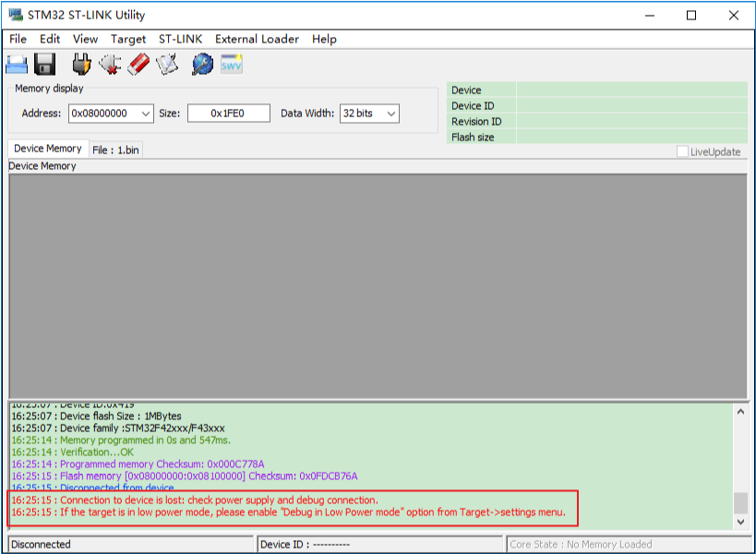The width and height of the screenshot is (756, 554).
Task: Switch to the Device Memory tab
Action: [x=48, y=149]
